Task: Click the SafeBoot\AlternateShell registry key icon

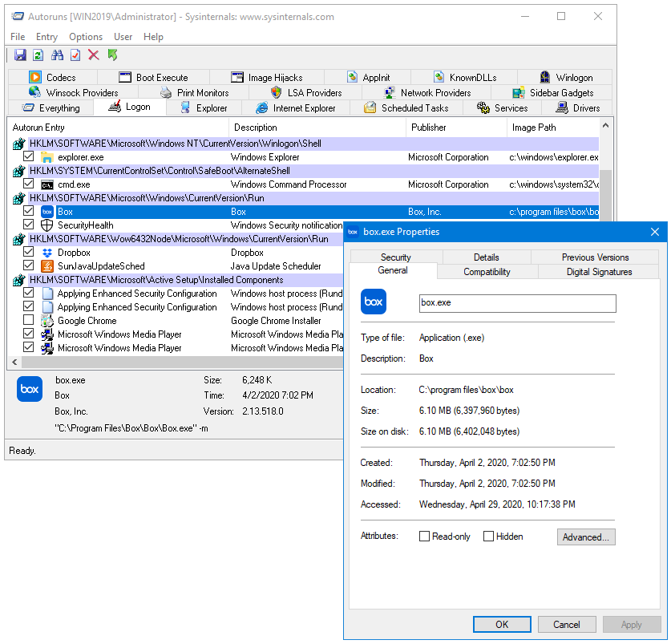Action: tap(18, 172)
